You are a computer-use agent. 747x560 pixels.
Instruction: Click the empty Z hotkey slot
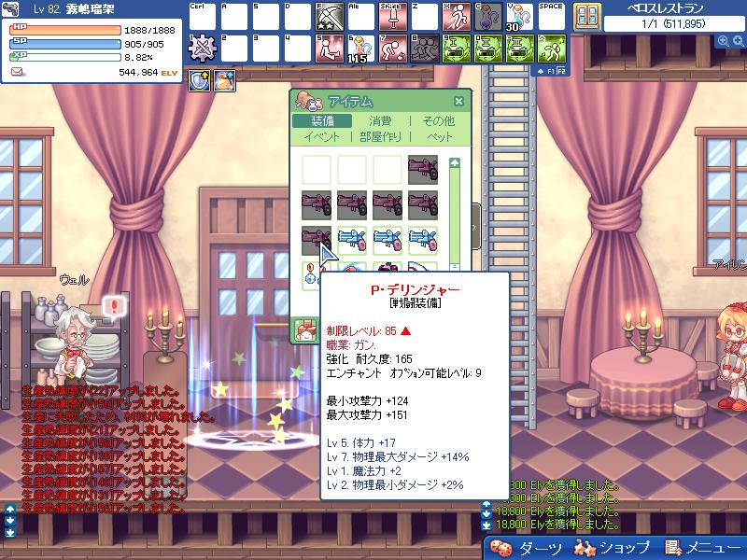(425, 17)
